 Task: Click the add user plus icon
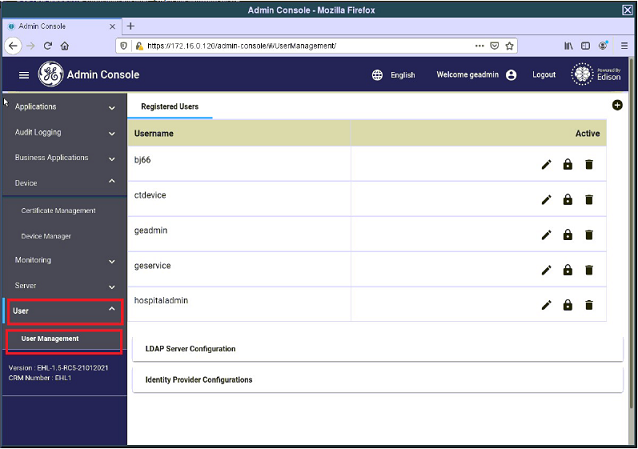tap(617, 105)
